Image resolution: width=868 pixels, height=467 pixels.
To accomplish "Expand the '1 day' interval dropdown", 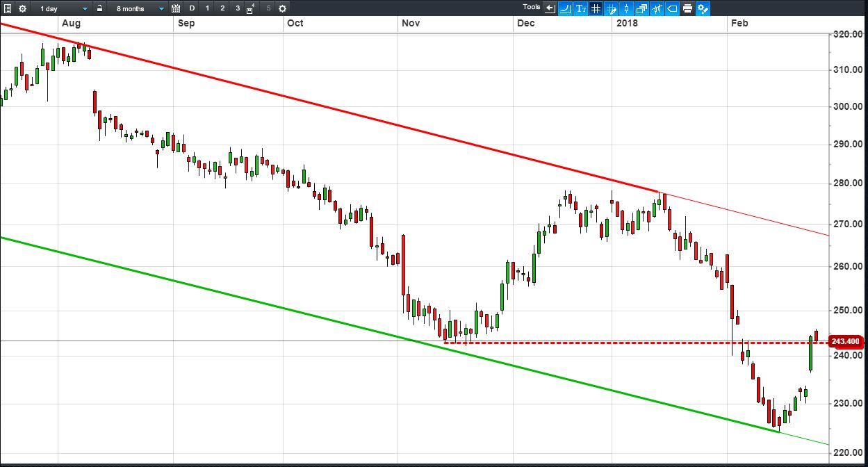I will coord(63,8).
